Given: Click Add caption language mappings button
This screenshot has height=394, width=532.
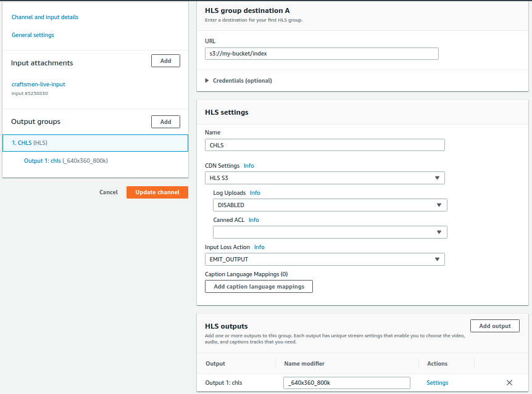Looking at the screenshot, I should pos(259,287).
